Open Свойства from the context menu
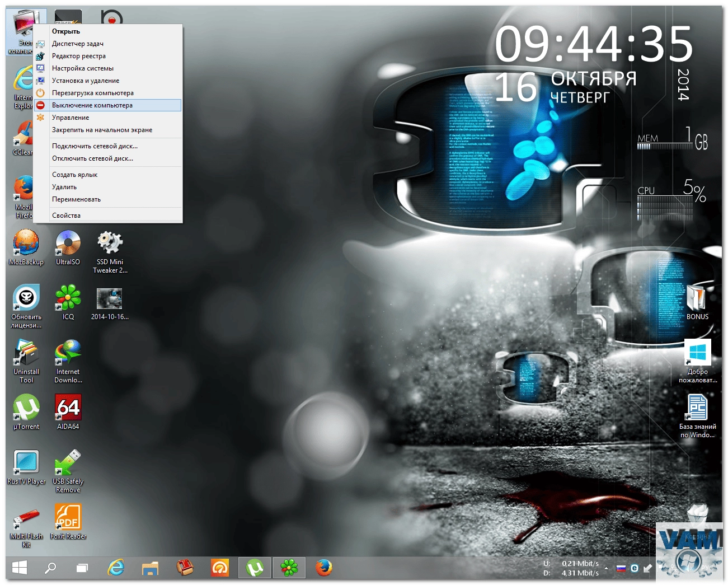 coord(108,216)
